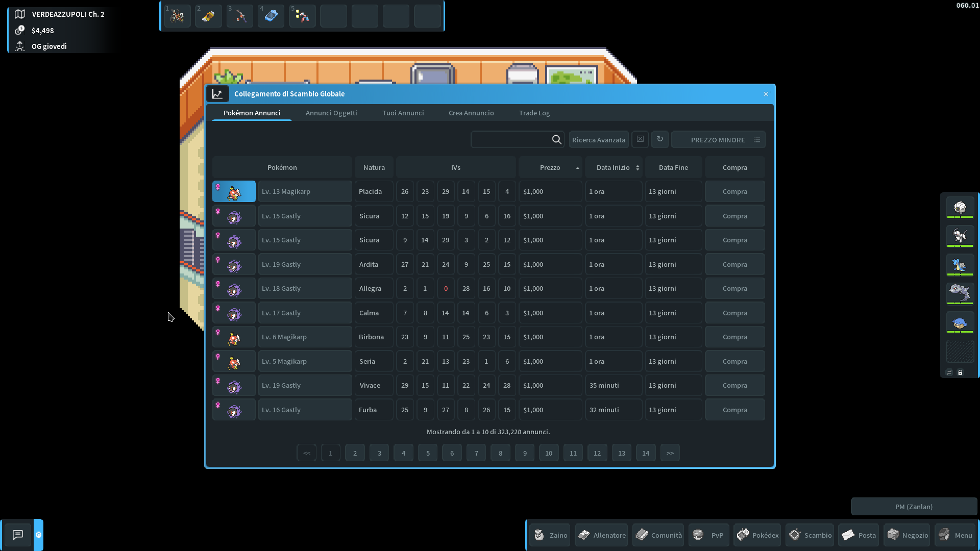Buy the Lv. 13 Magikarp listing
Viewport: 980px width, 551px height.
click(734, 191)
